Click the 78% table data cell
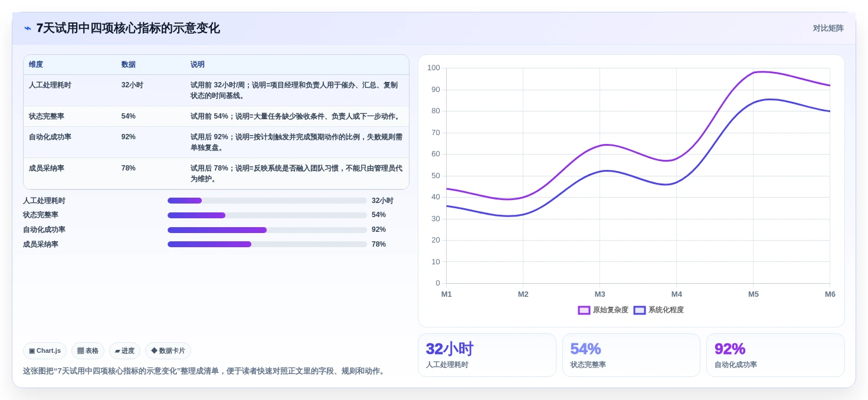 point(129,168)
